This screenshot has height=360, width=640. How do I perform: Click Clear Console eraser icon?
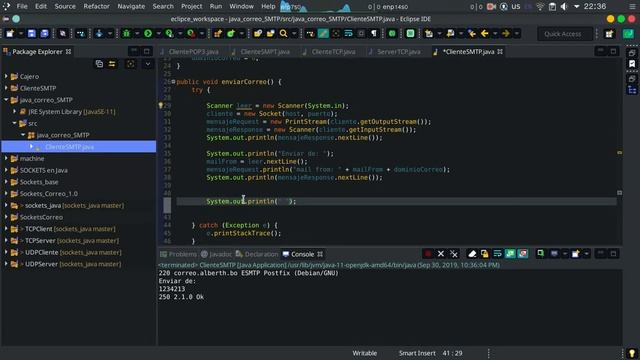[472, 254]
